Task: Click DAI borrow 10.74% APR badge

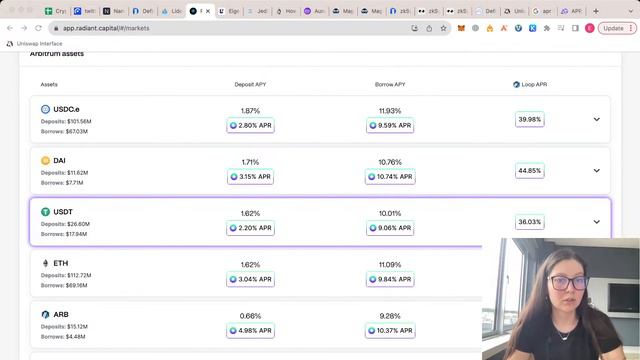Action: pos(390,177)
